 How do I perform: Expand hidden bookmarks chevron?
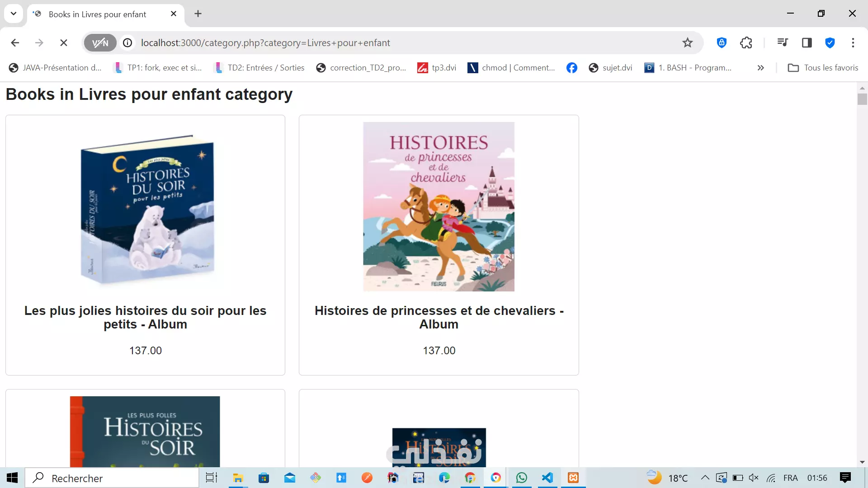click(x=761, y=68)
